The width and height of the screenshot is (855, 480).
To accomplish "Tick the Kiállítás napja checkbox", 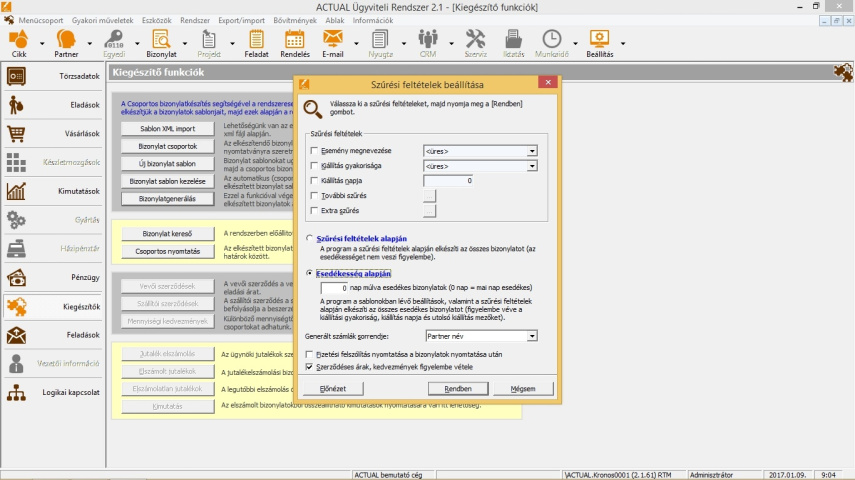I will 314,181.
